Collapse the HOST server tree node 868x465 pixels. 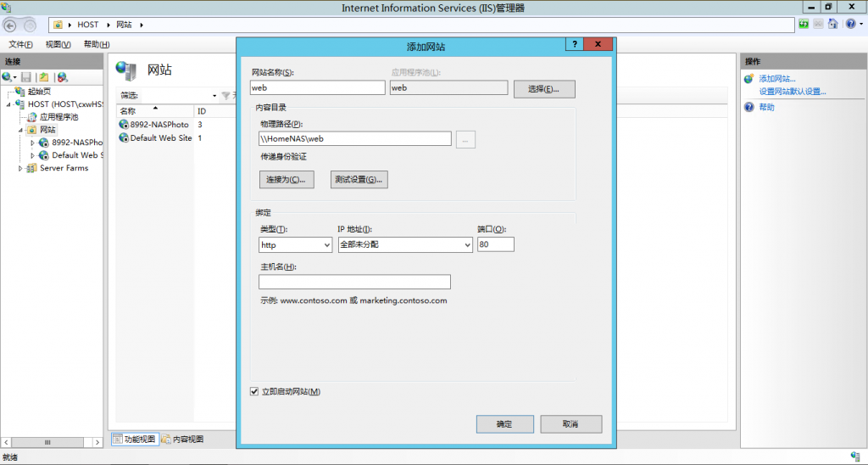point(8,104)
